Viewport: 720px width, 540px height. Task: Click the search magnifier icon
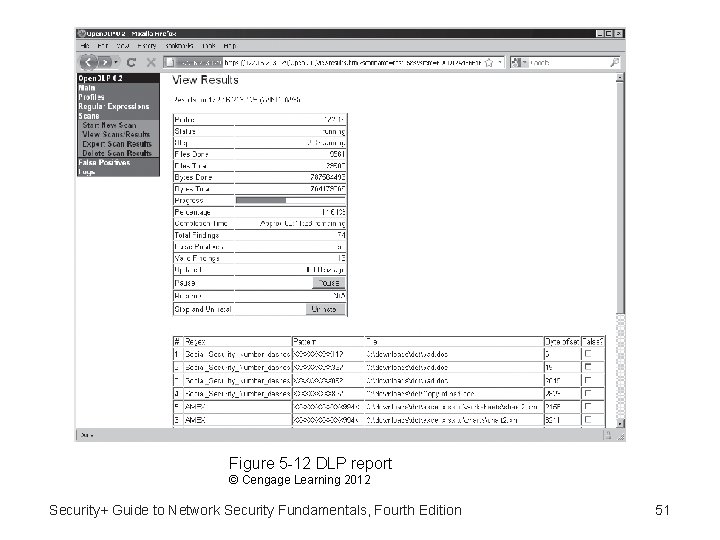[614, 62]
